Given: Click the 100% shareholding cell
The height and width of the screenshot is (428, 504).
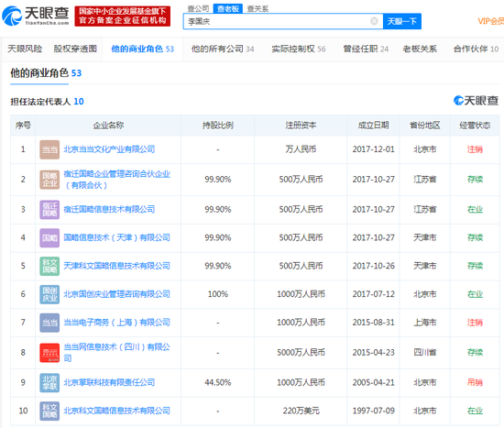Looking at the screenshot, I should (217, 294).
